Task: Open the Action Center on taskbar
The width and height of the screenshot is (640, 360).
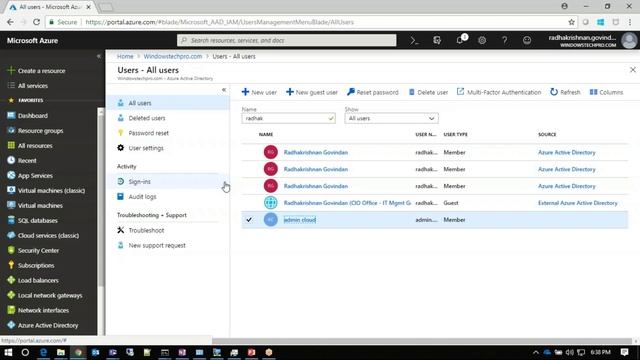Action: click(x=624, y=352)
